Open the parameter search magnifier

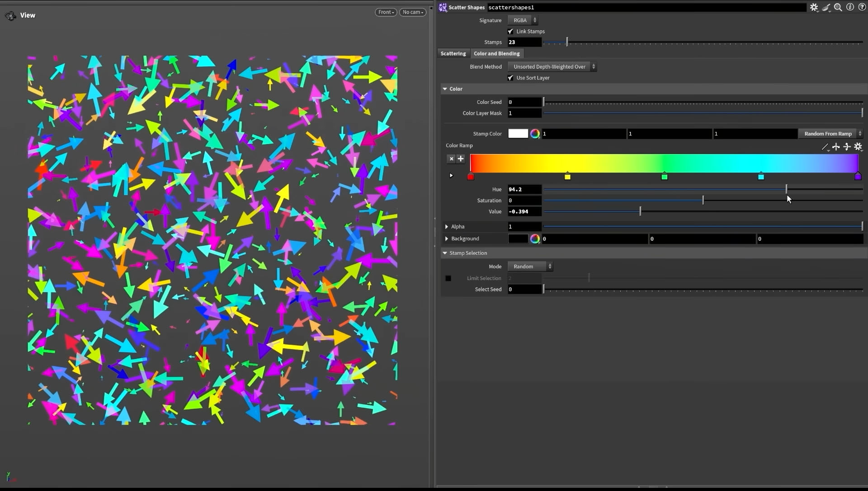click(x=838, y=7)
